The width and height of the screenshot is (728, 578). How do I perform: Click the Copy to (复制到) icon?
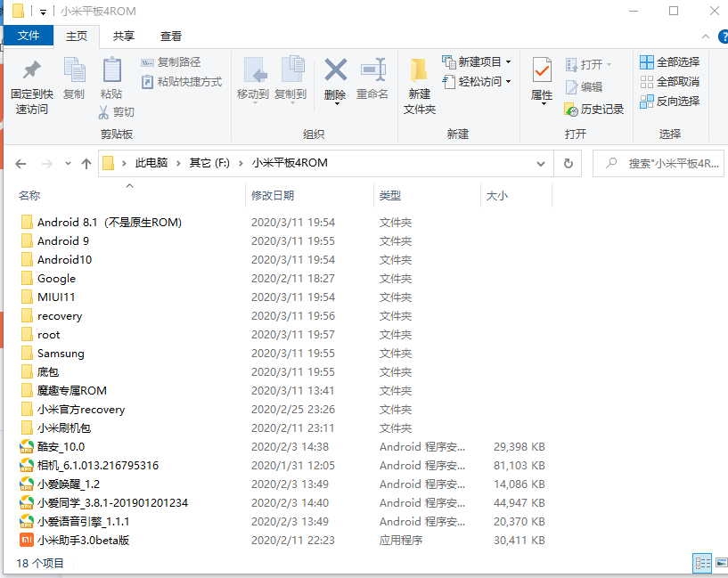click(x=292, y=69)
